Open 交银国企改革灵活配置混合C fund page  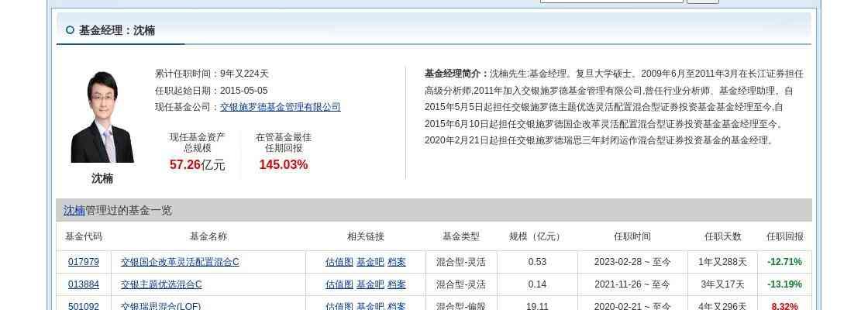180,262
